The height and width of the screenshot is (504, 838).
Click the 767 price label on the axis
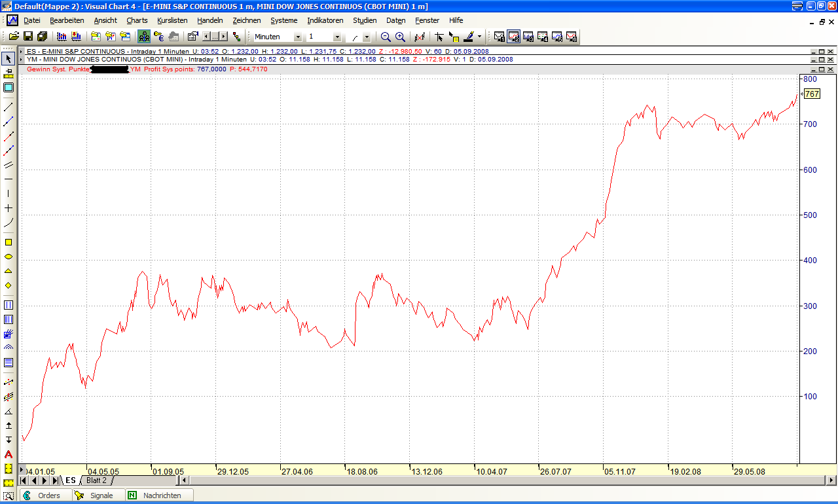812,94
